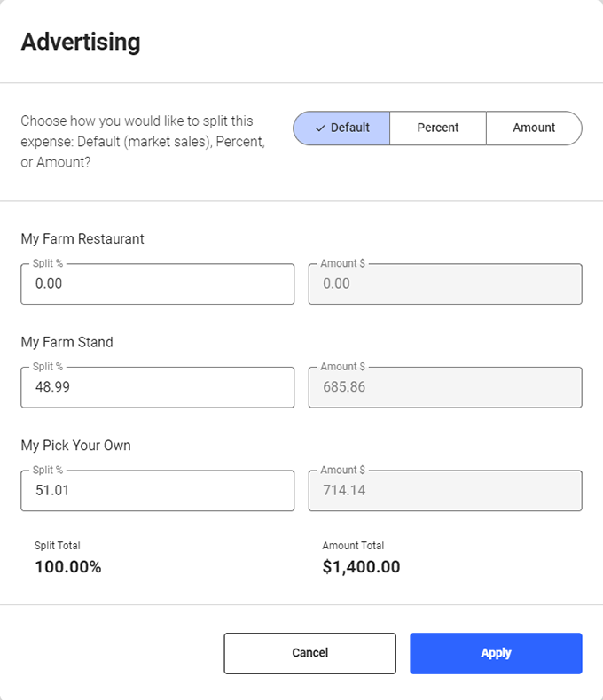
Task: Apply the expense split
Action: (496, 653)
